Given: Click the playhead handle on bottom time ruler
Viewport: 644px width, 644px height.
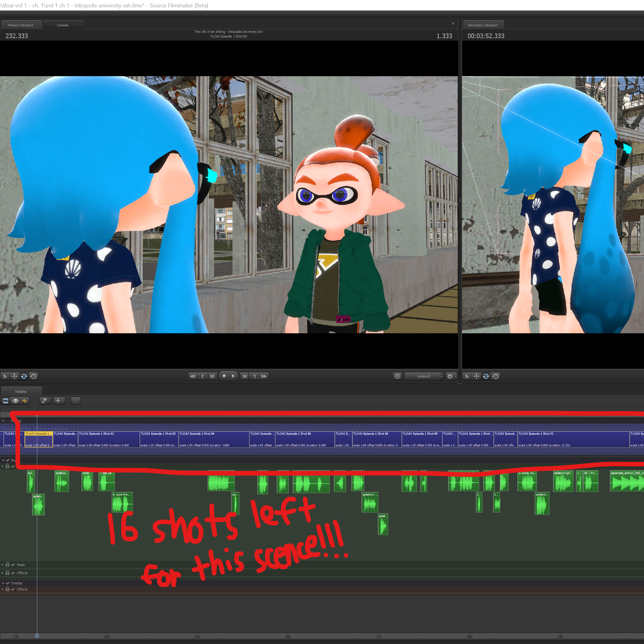Looking at the screenshot, I should point(37,636).
